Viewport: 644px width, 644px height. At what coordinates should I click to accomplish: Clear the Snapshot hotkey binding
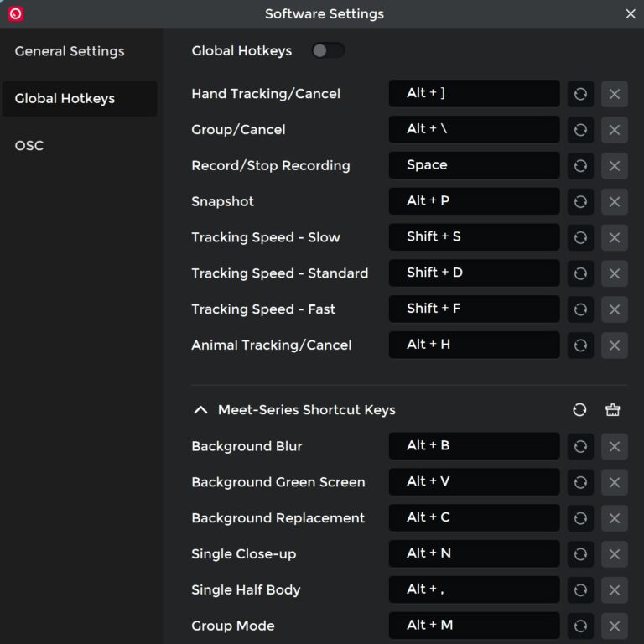pos(614,202)
